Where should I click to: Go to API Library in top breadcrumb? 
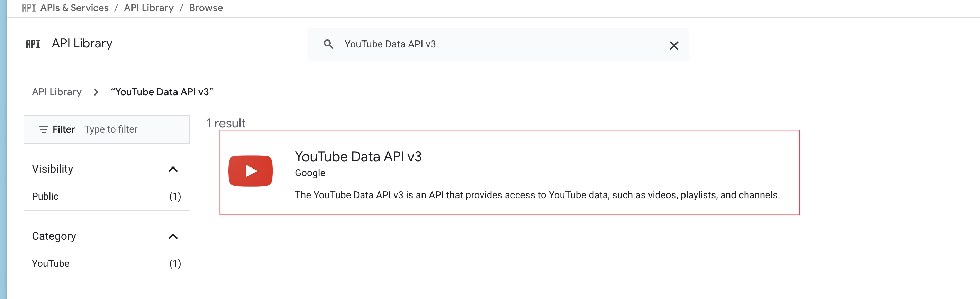[149, 8]
